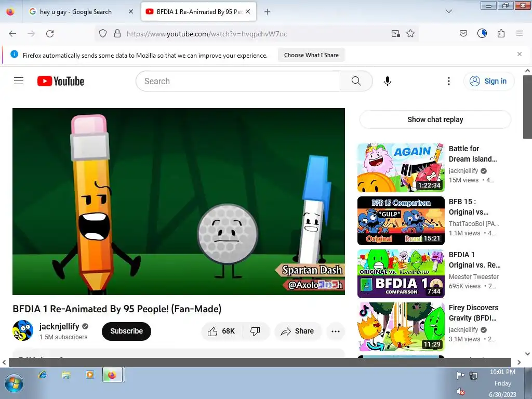This screenshot has width=532, height=399.
Task: Click the video player to pause
Action: point(179,201)
